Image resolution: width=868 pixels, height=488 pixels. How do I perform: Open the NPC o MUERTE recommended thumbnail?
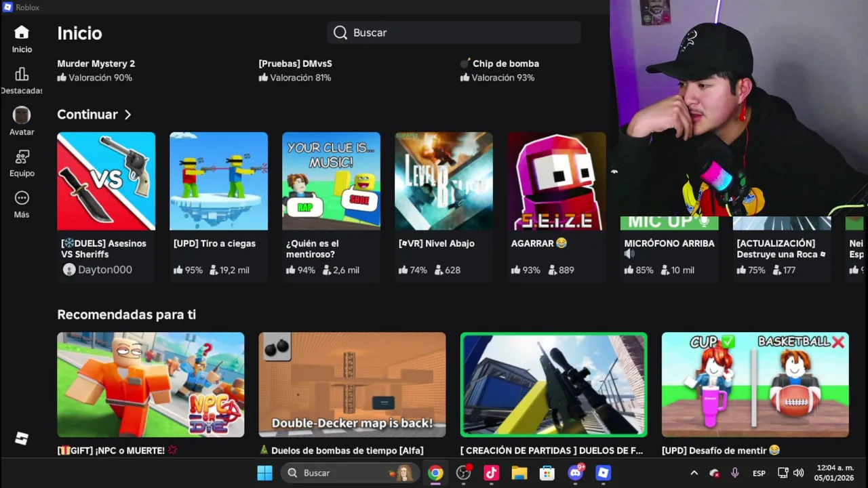[151, 384]
